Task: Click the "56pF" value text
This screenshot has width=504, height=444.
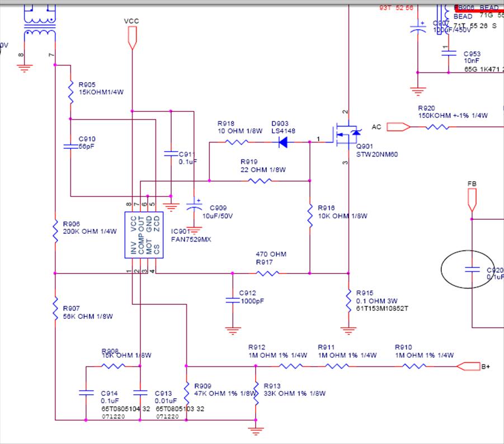Action: click(87, 147)
